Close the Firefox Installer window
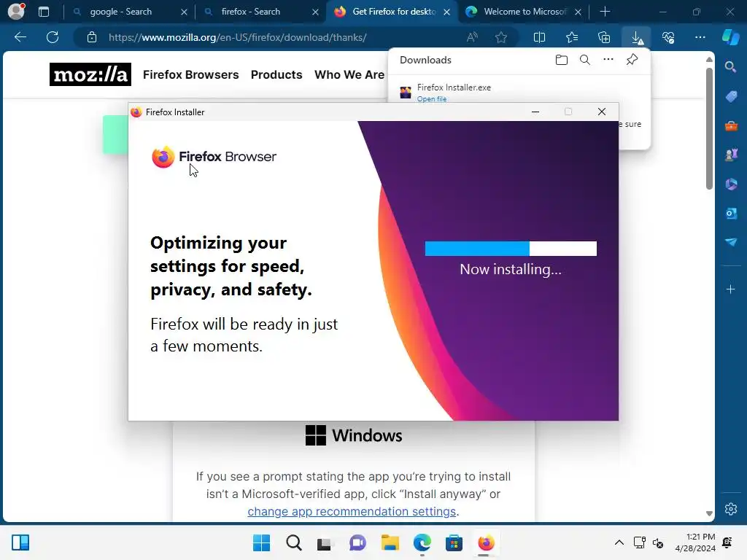 click(x=602, y=112)
